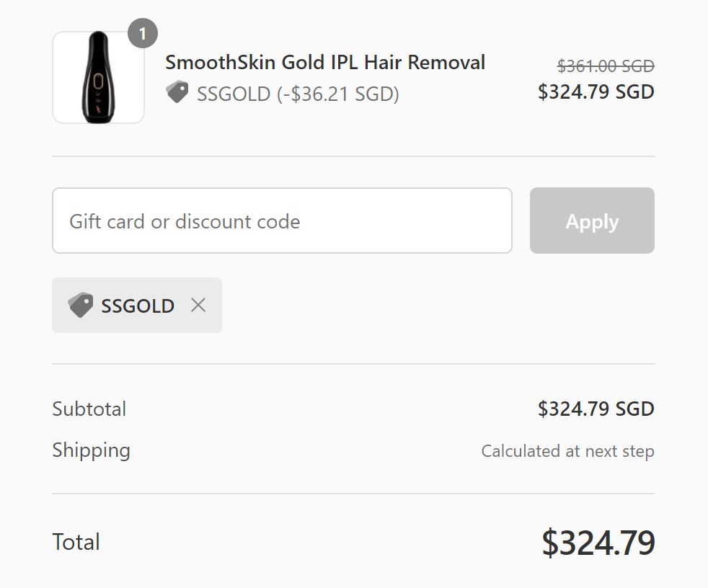Screen dimensions: 708x588
Task: Click the Subtotal label
Action: point(89,409)
